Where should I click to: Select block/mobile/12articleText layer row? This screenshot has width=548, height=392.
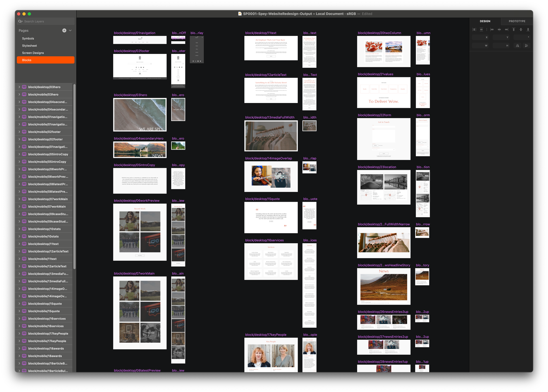pyautogui.click(x=44, y=266)
